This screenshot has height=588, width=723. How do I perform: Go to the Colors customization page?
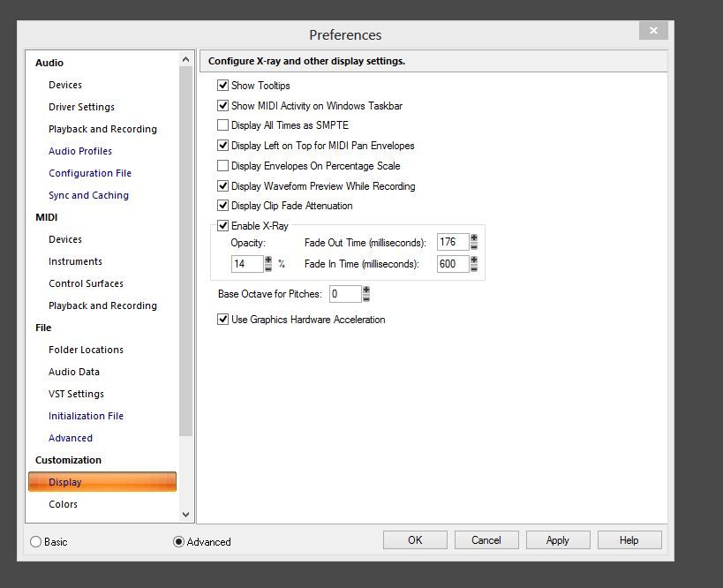[63, 504]
